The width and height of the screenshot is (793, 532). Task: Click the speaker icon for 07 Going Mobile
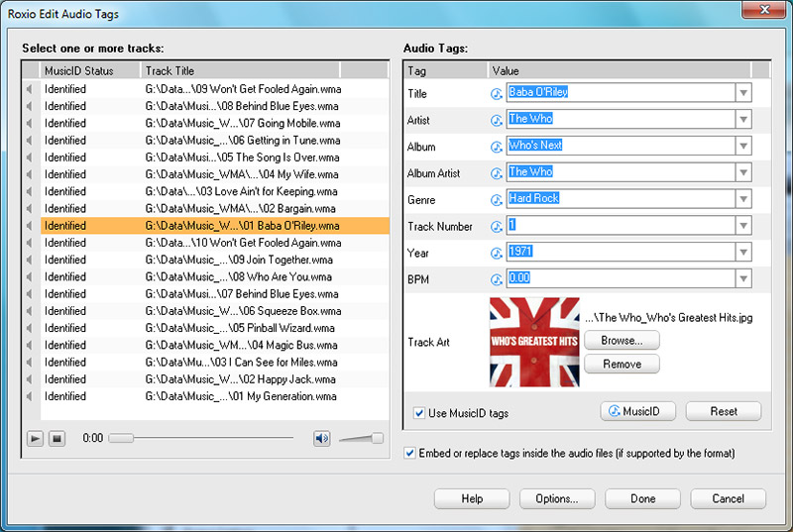pyautogui.click(x=30, y=123)
